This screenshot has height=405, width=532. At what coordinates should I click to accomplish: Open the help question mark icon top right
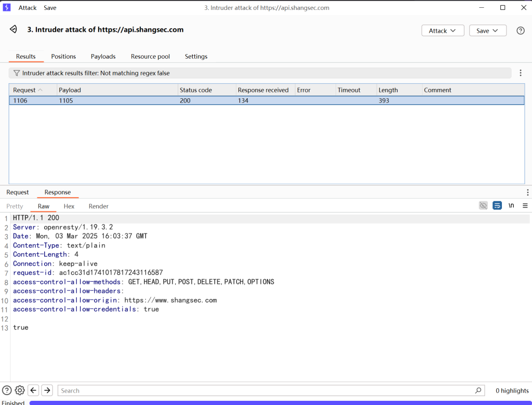(x=520, y=31)
